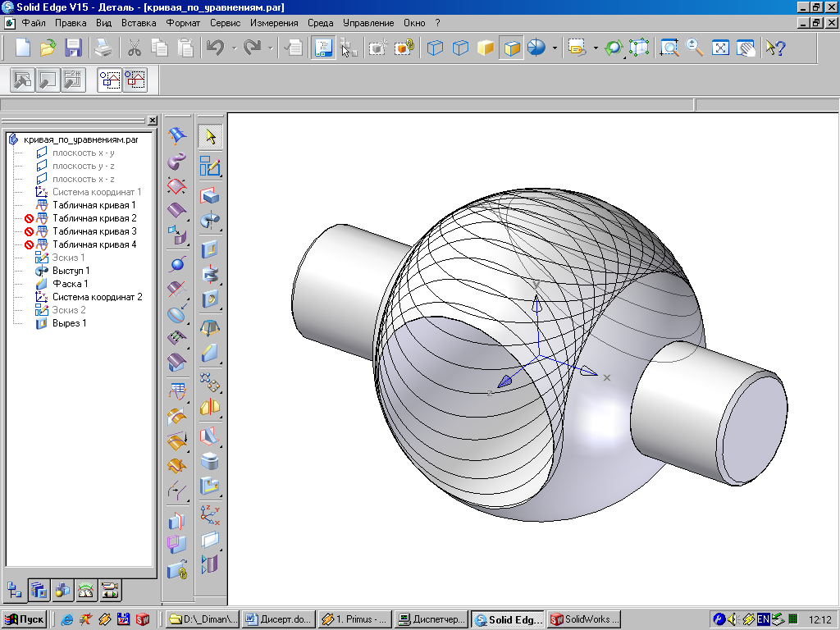Toggle the first red-house profile display button
Screen dimensions: 840x630
click(110, 80)
